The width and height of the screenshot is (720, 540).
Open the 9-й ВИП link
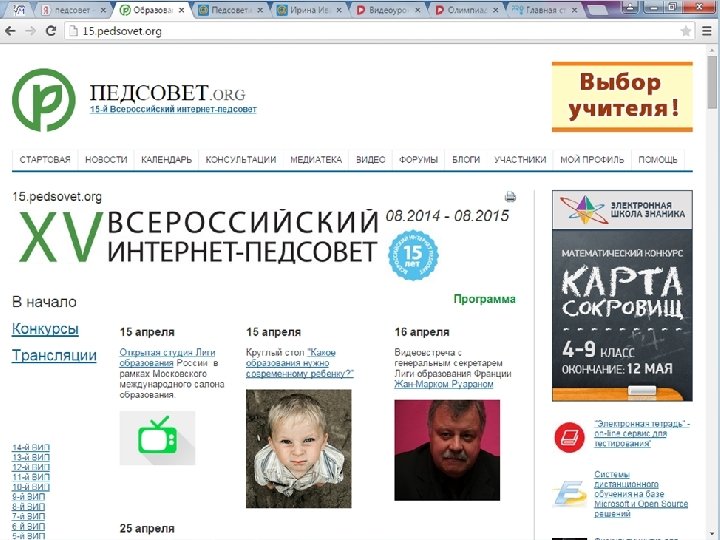point(28,497)
